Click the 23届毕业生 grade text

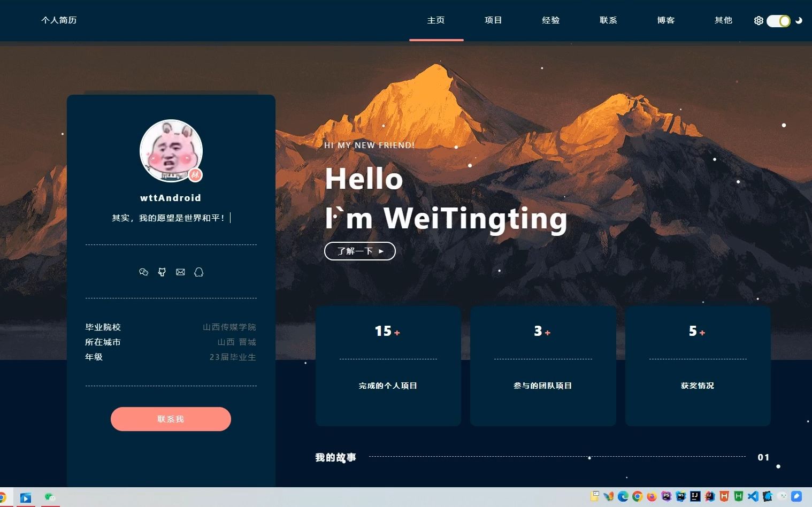click(233, 357)
